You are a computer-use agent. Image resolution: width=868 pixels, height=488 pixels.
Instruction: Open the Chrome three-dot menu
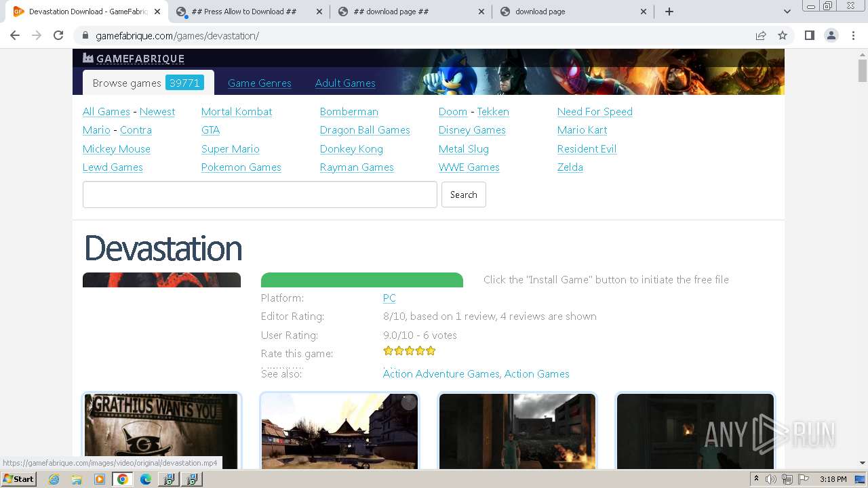853,35
